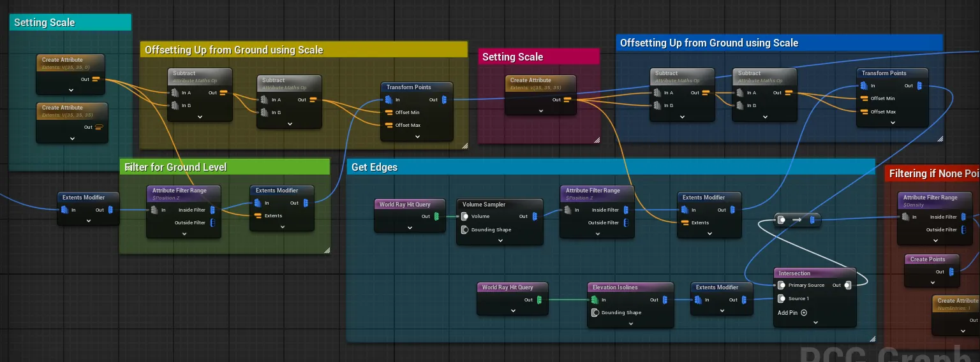The image size is (980, 362).
Task: Click Extents pin on Extents Modifier in green comment
Action: [258, 216]
